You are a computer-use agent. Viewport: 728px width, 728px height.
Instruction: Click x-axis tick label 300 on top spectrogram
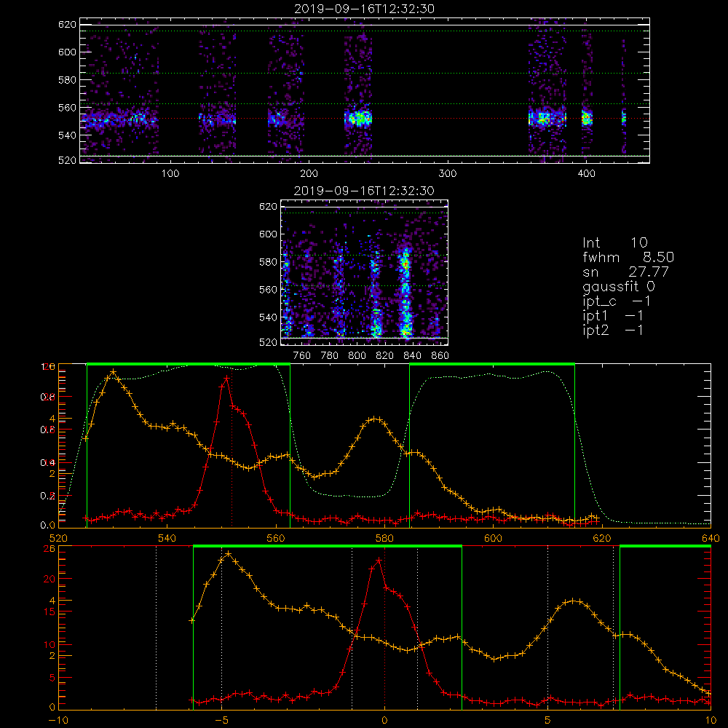(448, 174)
